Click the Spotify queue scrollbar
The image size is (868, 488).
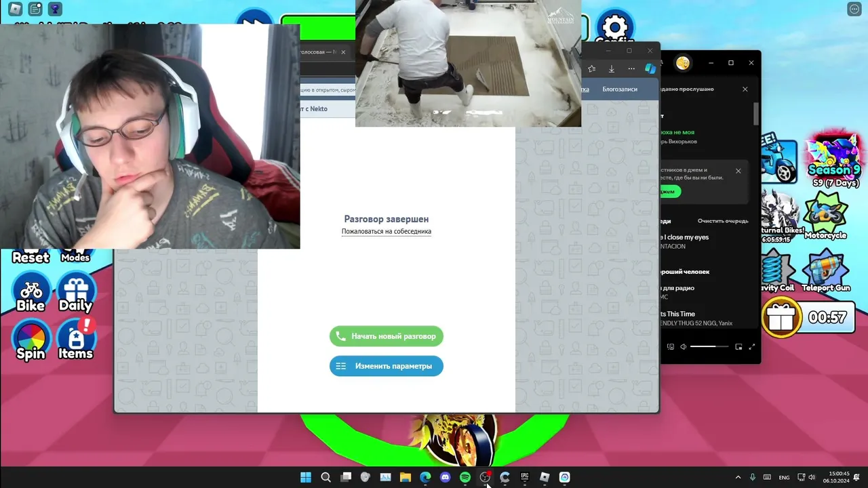pyautogui.click(x=756, y=114)
